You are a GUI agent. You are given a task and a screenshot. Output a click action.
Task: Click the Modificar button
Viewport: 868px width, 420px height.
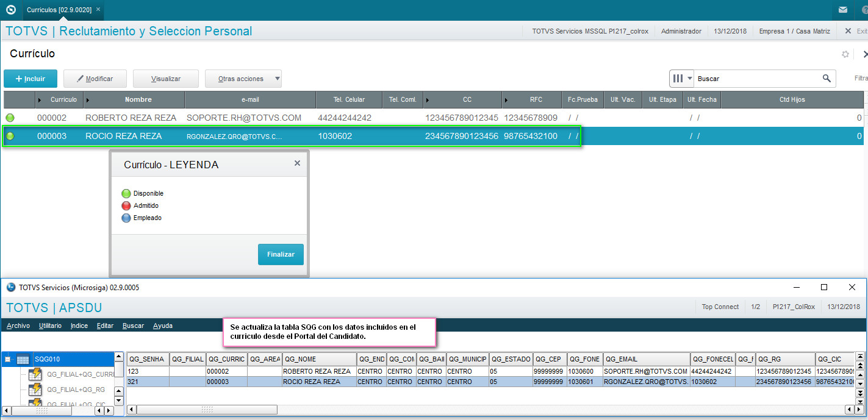pos(96,79)
